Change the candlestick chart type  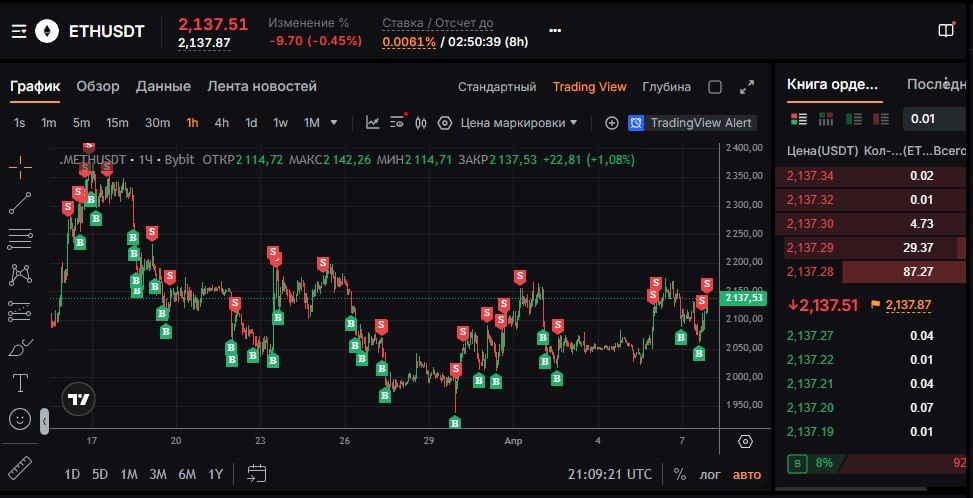click(421, 123)
